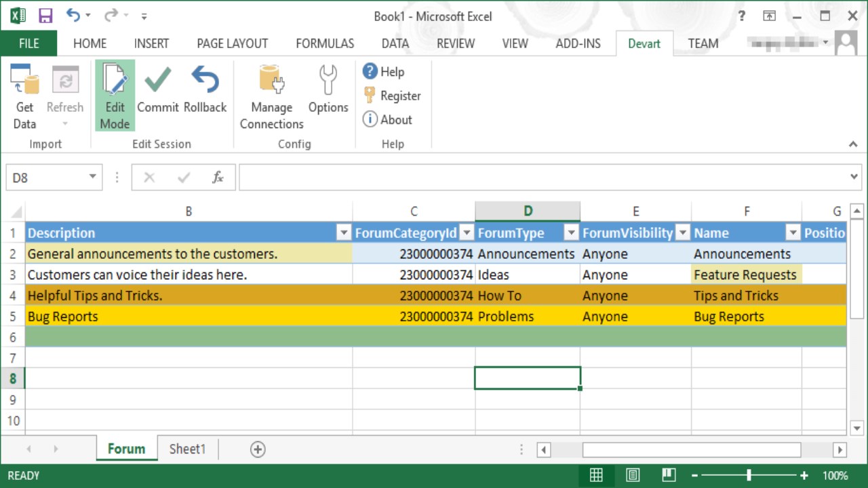Undo the last action in Quick Access
Viewport: 868px width, 488px height.
click(x=73, y=16)
